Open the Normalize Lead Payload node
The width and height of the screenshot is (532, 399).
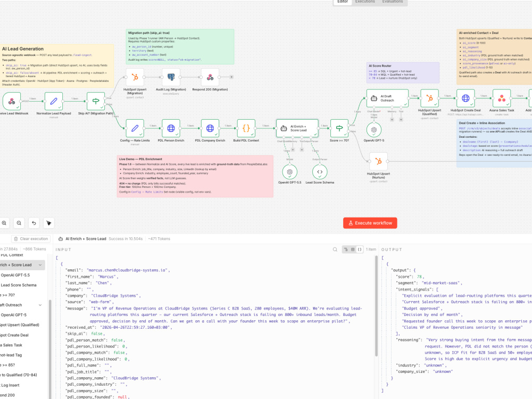tap(54, 101)
